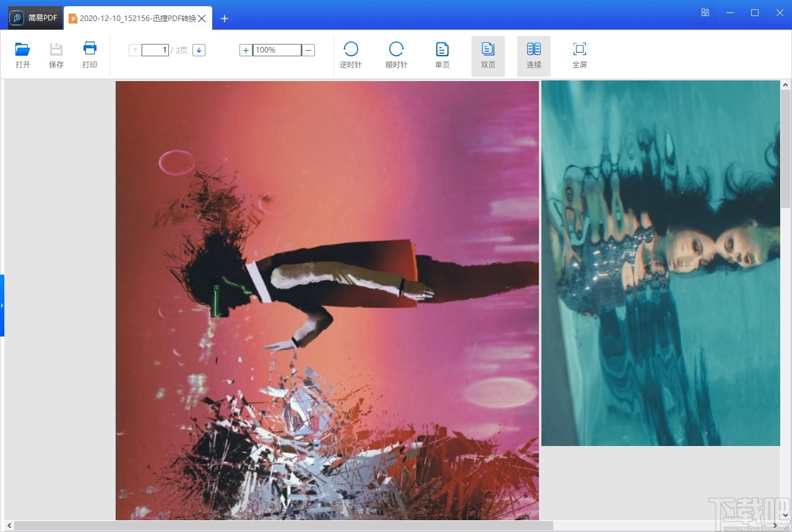Click the 100% zoom level field

pos(277,50)
